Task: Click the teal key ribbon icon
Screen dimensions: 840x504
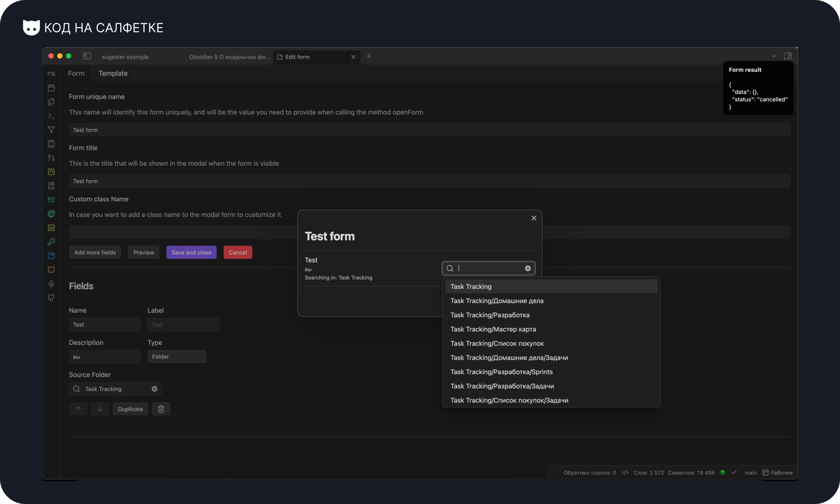Action: tap(51, 242)
